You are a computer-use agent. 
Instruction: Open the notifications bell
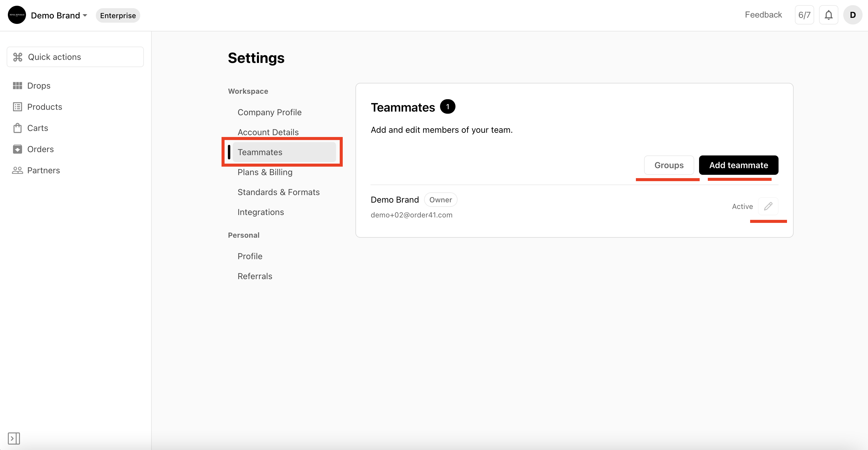point(828,15)
